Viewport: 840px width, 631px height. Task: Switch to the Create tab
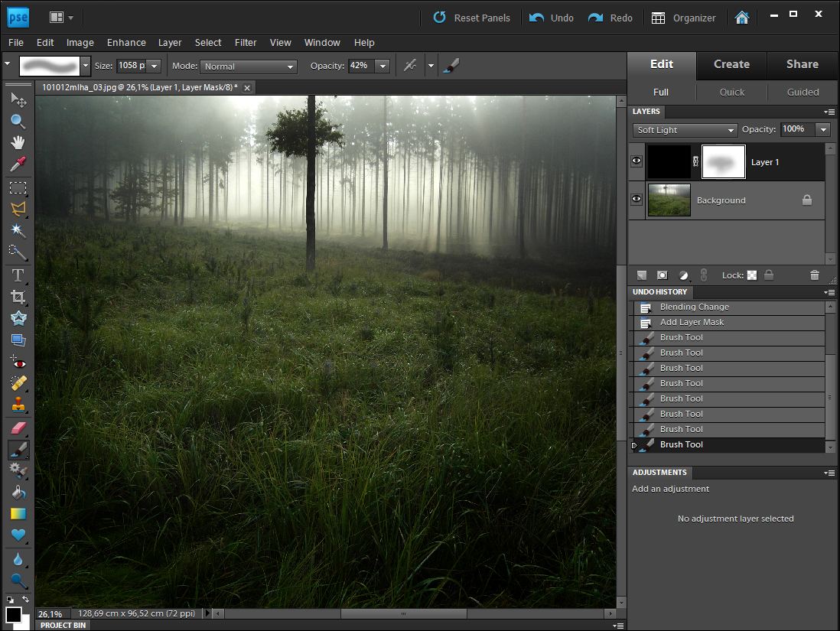click(x=731, y=64)
